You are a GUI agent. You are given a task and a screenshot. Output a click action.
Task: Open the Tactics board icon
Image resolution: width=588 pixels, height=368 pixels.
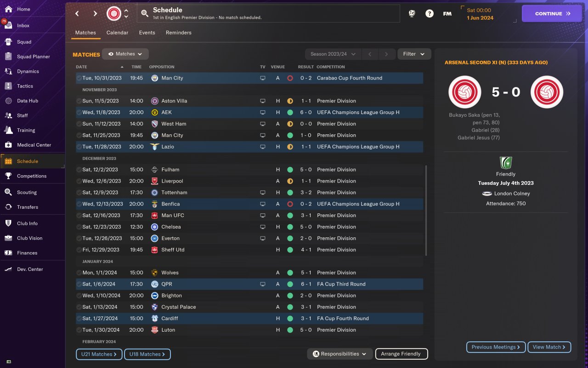click(8, 86)
